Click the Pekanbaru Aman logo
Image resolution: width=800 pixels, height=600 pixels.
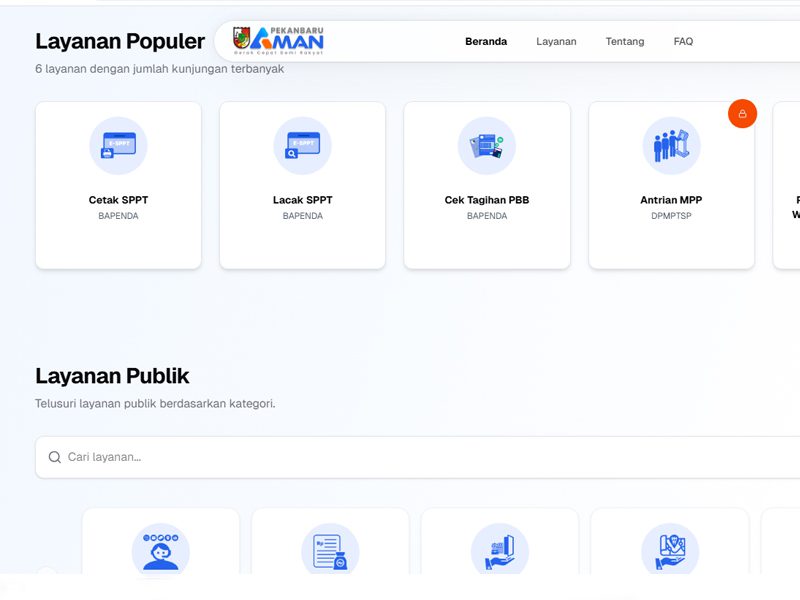[x=278, y=41]
